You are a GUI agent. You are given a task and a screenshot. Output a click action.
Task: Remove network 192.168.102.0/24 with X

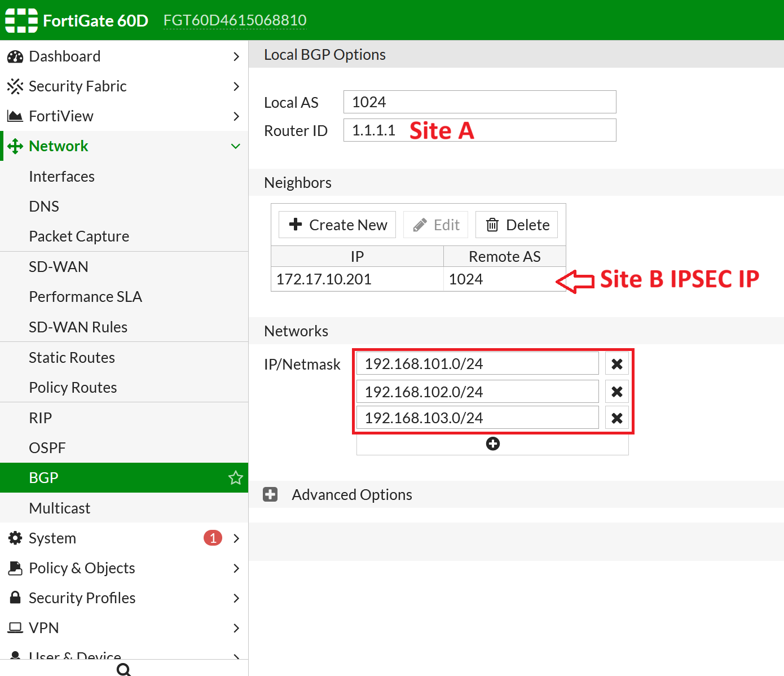[617, 392]
